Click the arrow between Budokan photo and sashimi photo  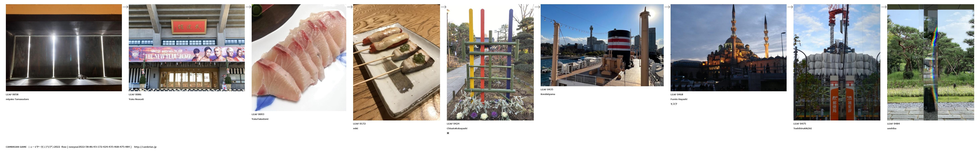248,7
